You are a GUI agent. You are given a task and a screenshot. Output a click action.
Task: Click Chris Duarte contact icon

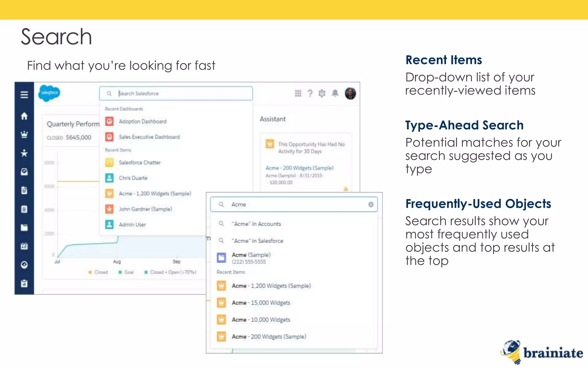pyautogui.click(x=109, y=178)
